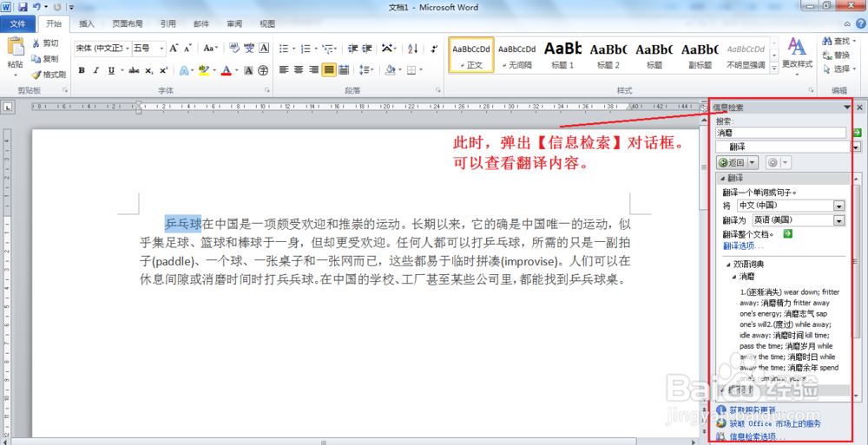
Task: Pick the text highlight color (yellow)
Action: point(203,70)
